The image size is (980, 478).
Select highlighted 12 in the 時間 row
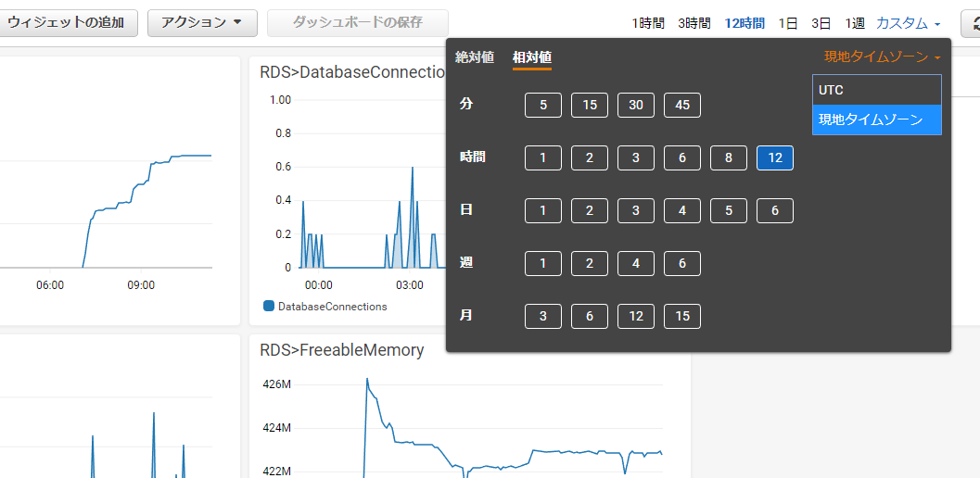tap(775, 158)
